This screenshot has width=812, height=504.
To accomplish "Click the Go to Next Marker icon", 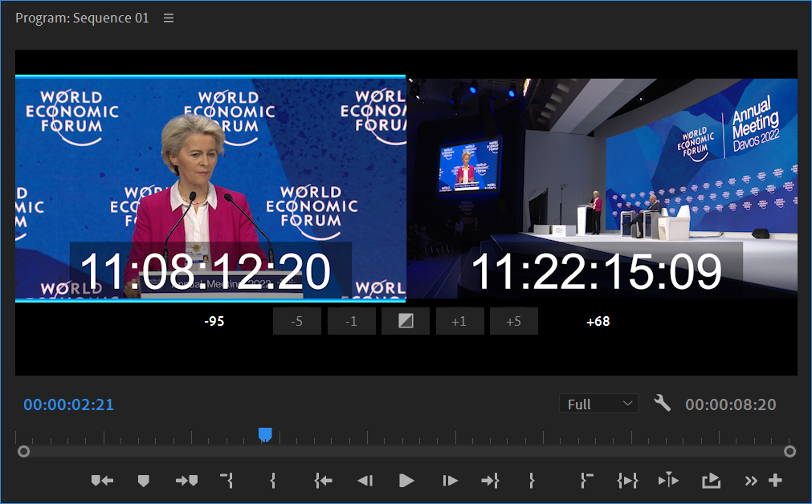I will [x=186, y=481].
